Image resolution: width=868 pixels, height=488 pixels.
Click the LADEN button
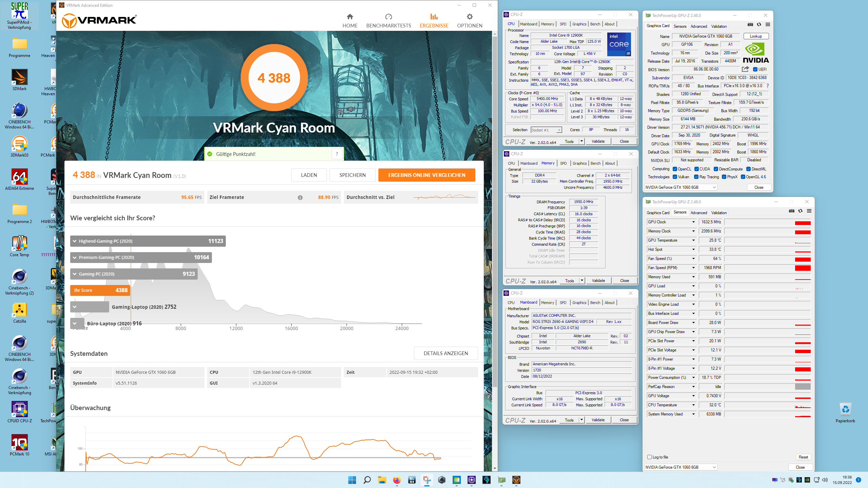tap(309, 175)
